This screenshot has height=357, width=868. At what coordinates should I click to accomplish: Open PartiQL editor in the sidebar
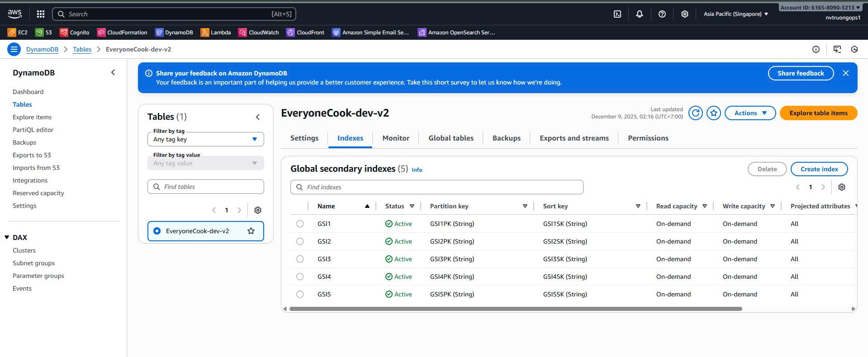[x=33, y=130]
